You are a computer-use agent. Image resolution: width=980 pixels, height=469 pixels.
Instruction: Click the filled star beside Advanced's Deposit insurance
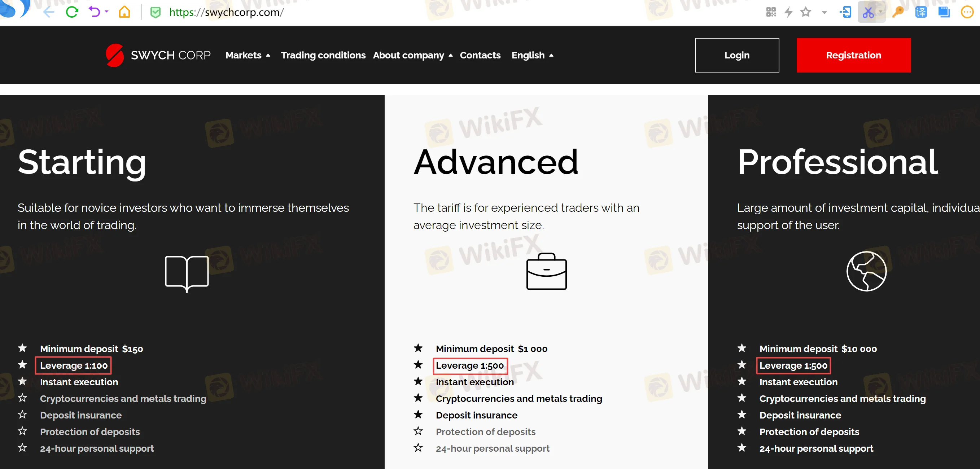pos(418,414)
